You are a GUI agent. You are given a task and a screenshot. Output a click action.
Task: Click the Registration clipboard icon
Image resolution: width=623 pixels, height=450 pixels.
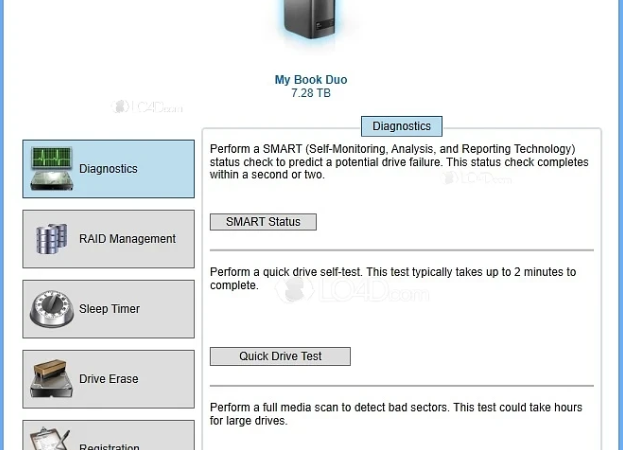coord(50,438)
